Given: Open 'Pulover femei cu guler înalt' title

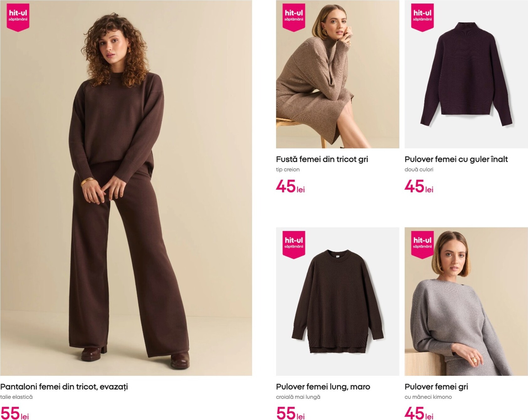Looking at the screenshot, I should tap(456, 159).
